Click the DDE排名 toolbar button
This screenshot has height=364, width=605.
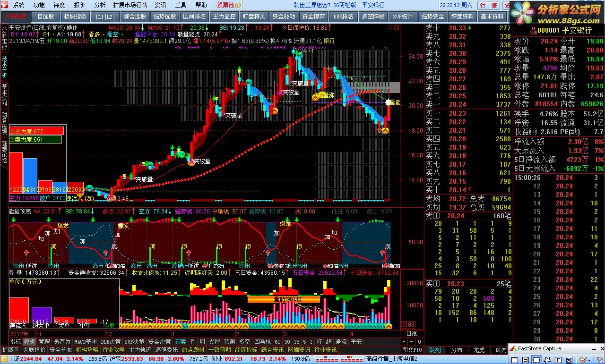[343, 16]
